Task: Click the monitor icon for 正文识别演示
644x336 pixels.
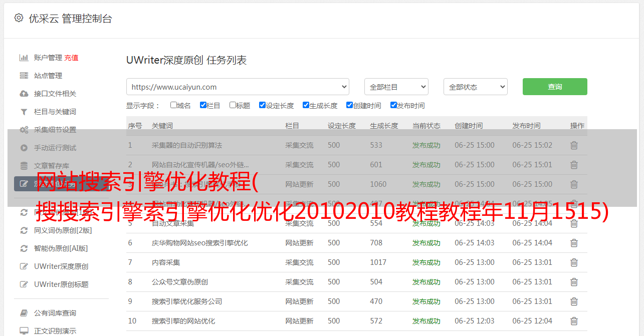Action: 24,331
